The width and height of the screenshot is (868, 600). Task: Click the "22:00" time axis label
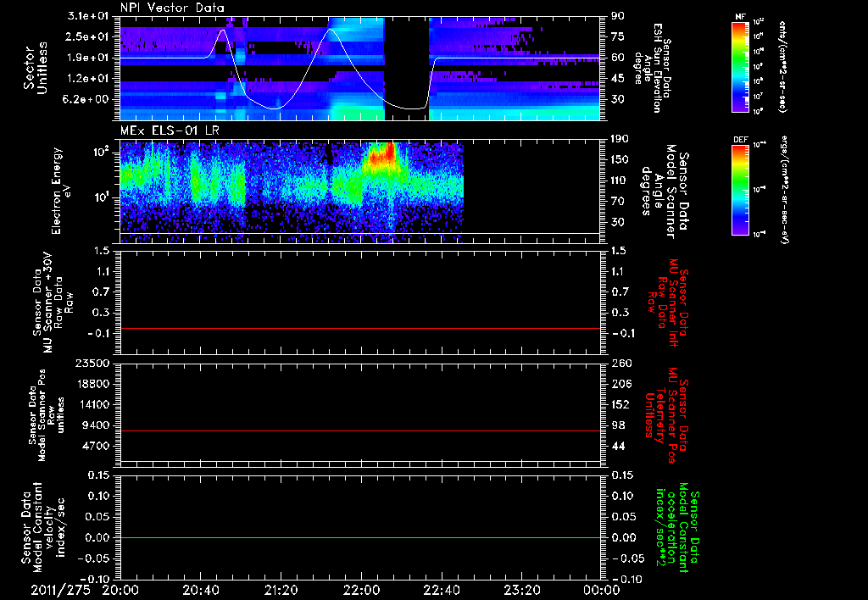[x=361, y=590]
